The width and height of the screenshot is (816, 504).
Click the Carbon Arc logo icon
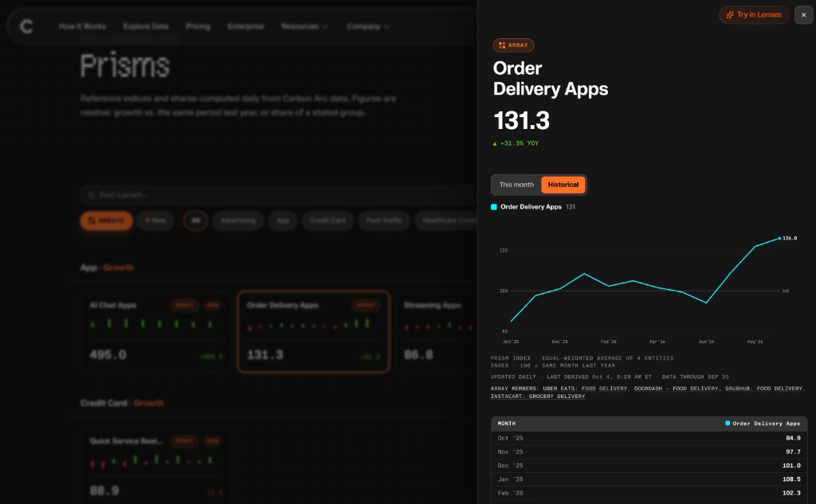click(26, 26)
